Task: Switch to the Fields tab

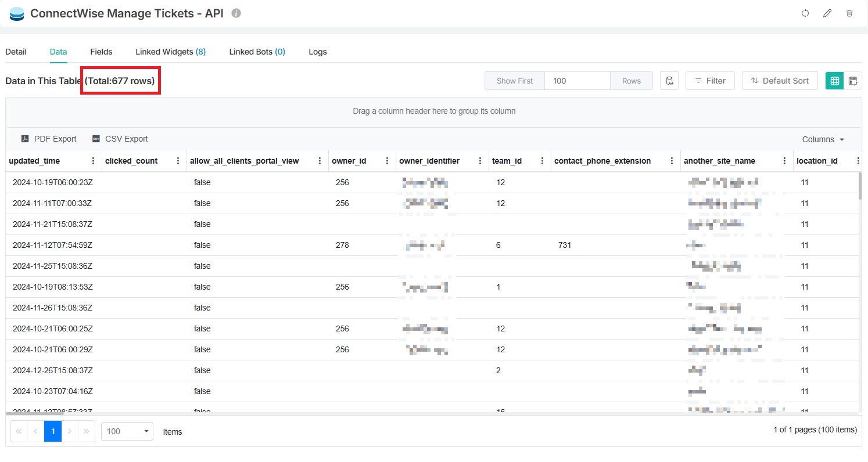Action: pyautogui.click(x=101, y=52)
